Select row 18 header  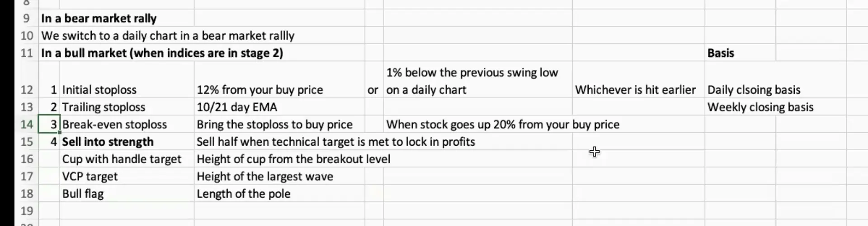26,194
